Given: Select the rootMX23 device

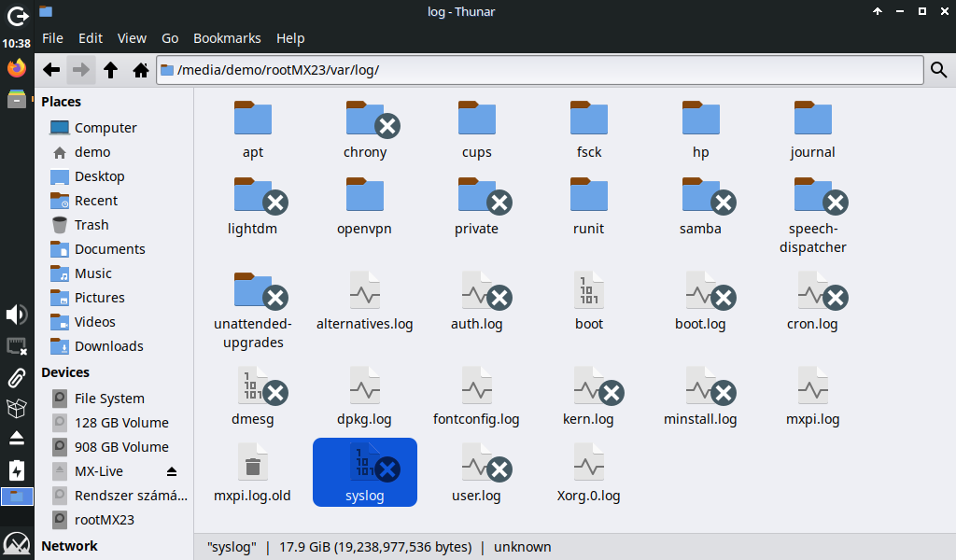Looking at the screenshot, I should point(104,520).
